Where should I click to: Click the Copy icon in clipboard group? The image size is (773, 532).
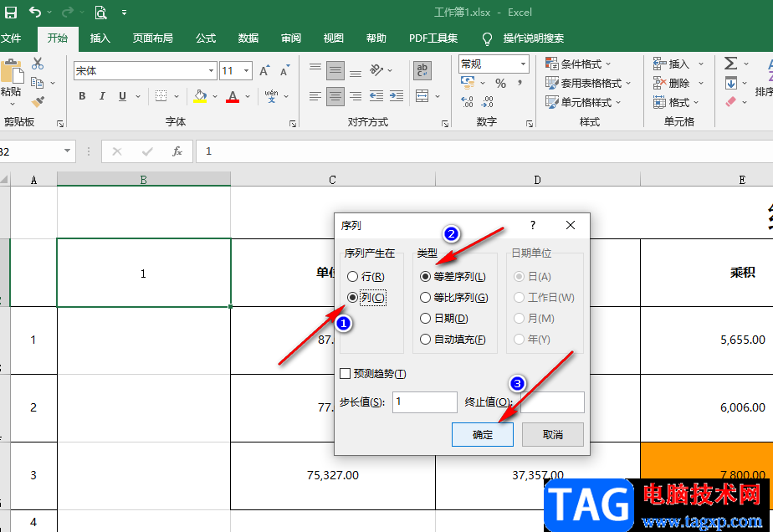pos(38,83)
